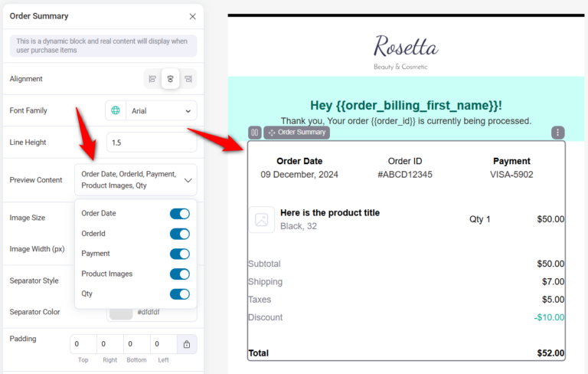Click the Top padding input field

pyautogui.click(x=83, y=345)
